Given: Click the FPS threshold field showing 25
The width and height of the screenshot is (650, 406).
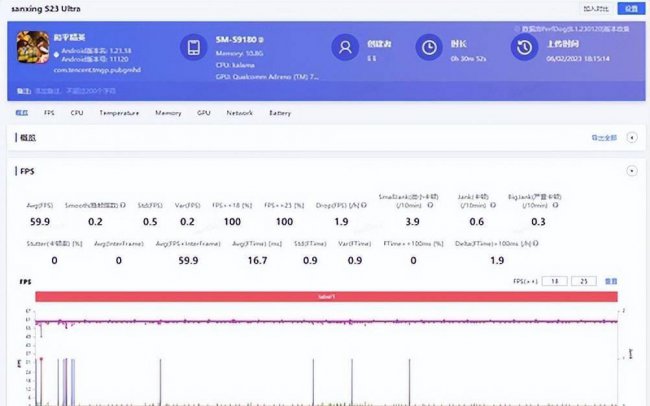Looking at the screenshot, I should click(584, 281).
